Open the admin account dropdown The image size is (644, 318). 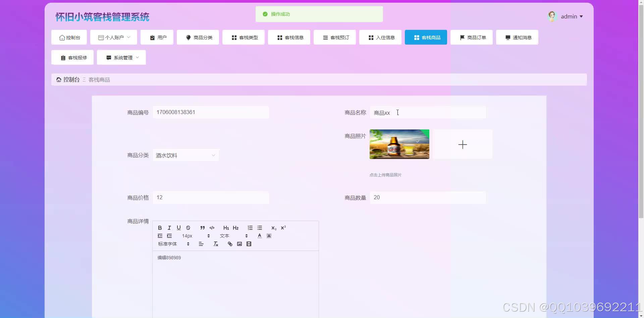tap(570, 16)
